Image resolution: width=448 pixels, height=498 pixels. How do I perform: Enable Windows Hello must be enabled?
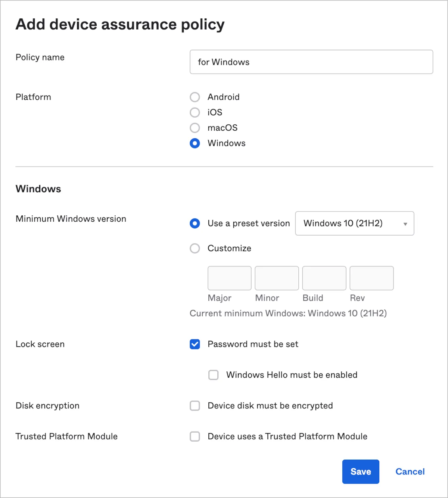(214, 375)
